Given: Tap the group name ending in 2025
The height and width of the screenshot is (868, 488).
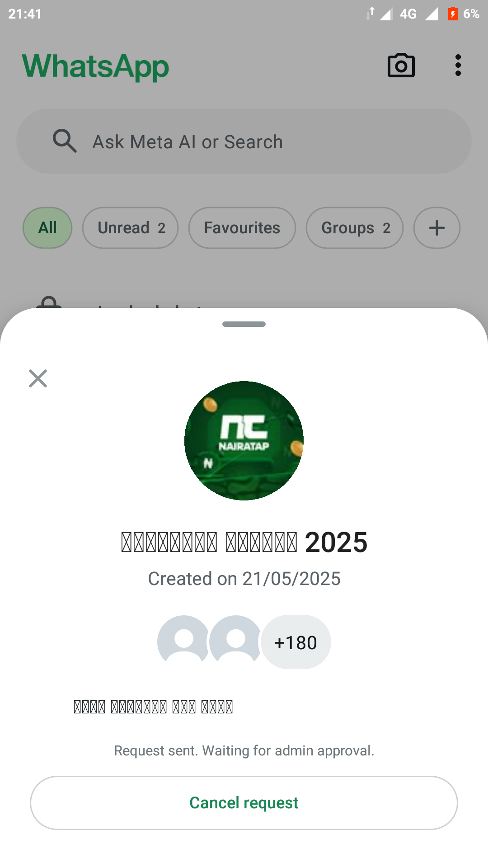Looking at the screenshot, I should (244, 542).
